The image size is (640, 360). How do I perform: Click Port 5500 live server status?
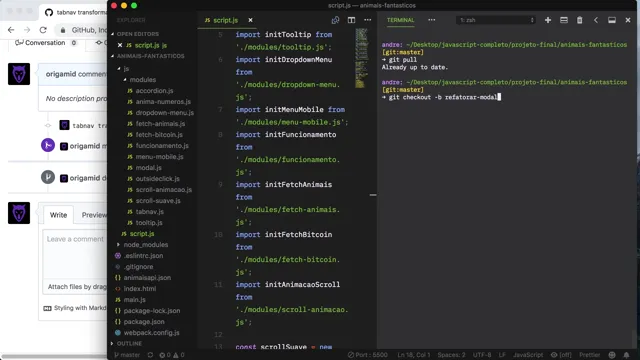367,355
